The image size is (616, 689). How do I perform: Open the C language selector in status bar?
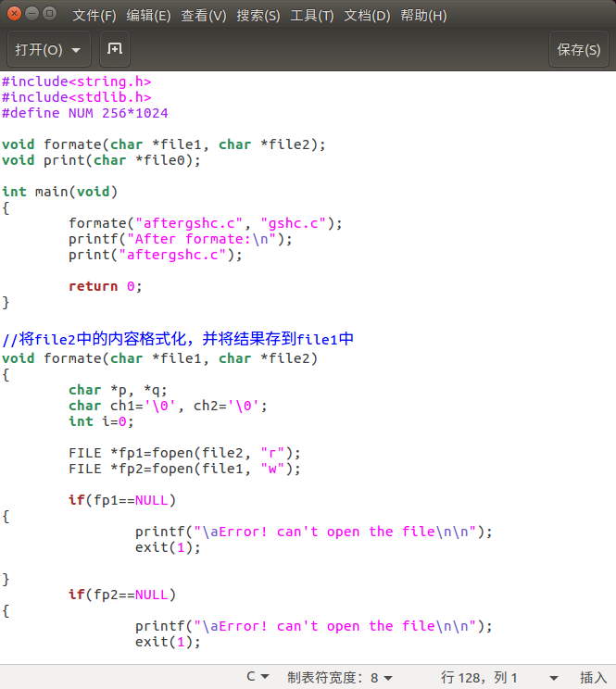tap(258, 677)
